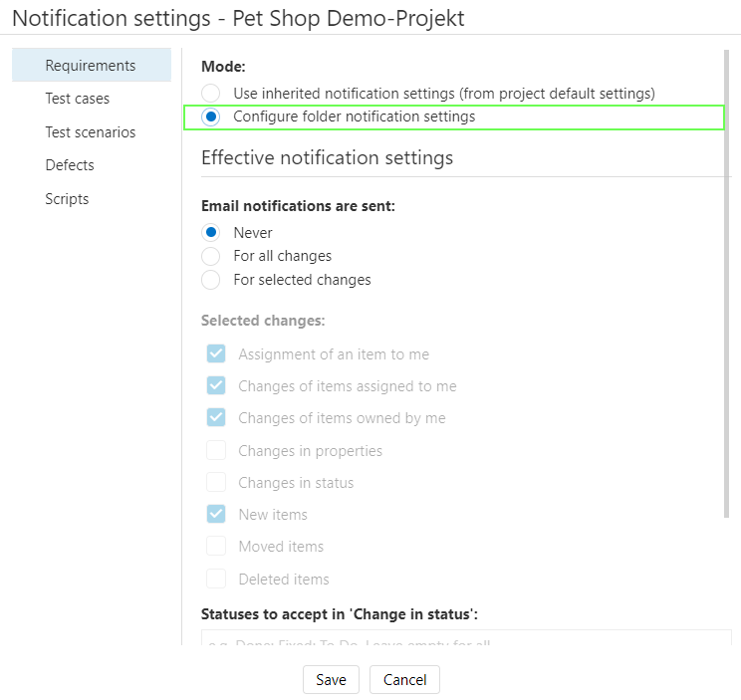Viewport: 741px width, 700px height.
Task: Select the Never email notifications option
Action: pyautogui.click(x=211, y=233)
